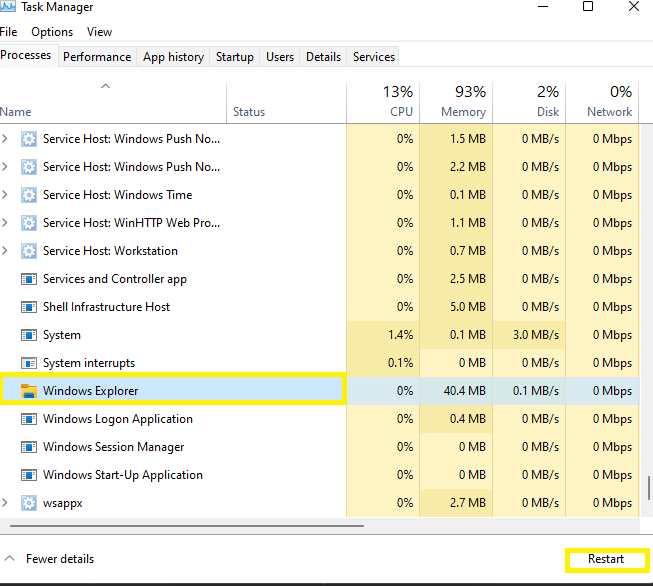Expand Service Host: WinHTTP Web Proxy row
The image size is (653, 586).
pyautogui.click(x=7, y=223)
